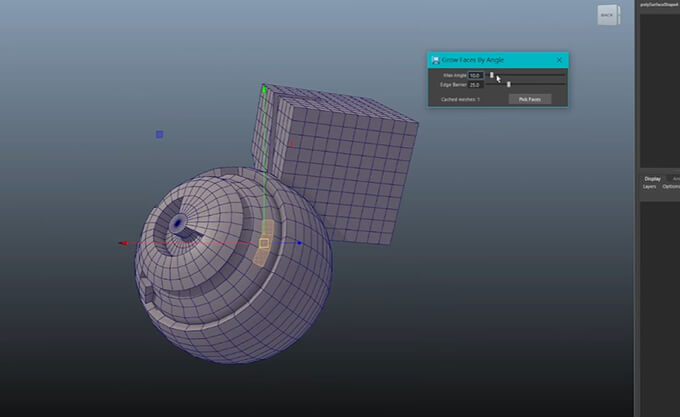Image resolution: width=680 pixels, height=417 pixels.
Task: Click the BACK face of the view cube
Action: click(x=607, y=15)
